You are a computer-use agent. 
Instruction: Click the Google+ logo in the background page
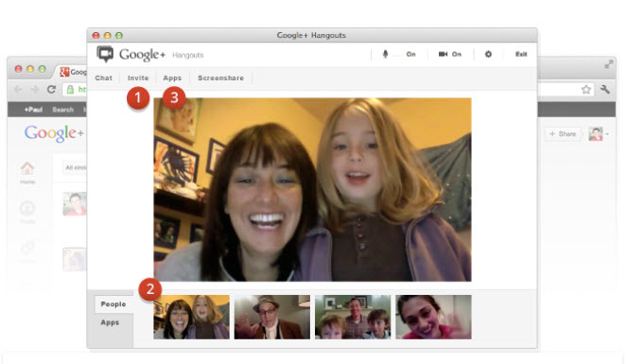55,133
